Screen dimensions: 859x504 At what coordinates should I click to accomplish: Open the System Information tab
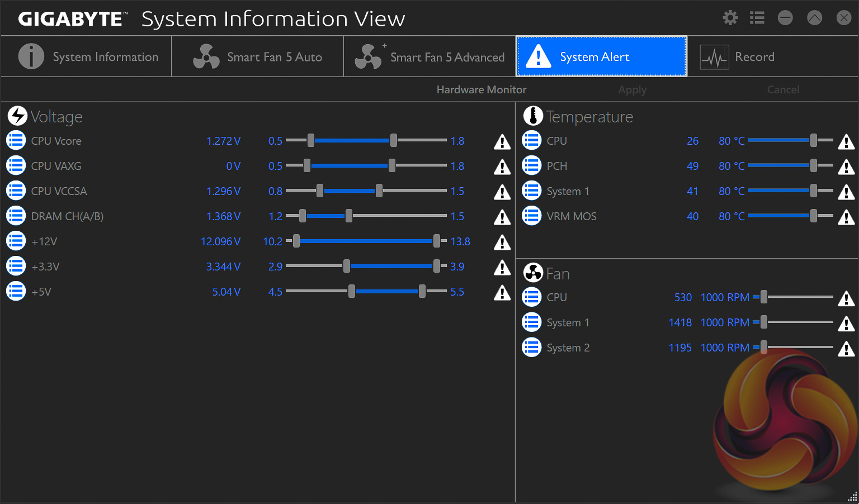[87, 57]
